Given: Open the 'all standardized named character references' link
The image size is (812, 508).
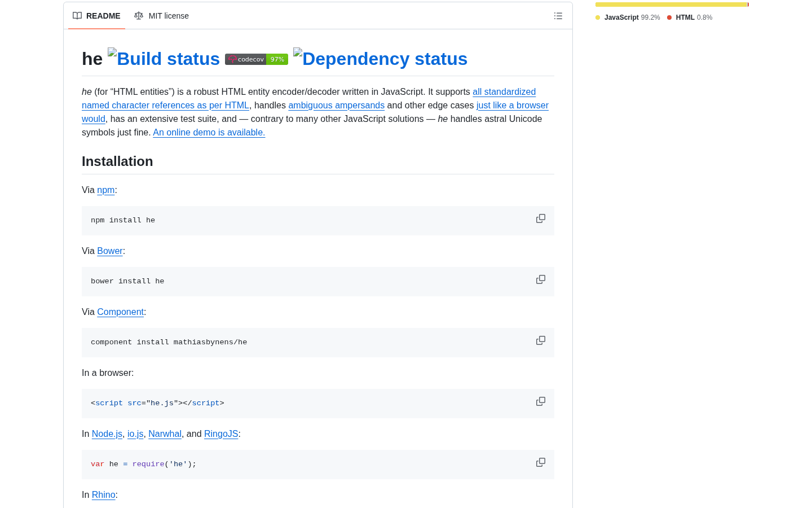Looking at the screenshot, I should [x=308, y=98].
